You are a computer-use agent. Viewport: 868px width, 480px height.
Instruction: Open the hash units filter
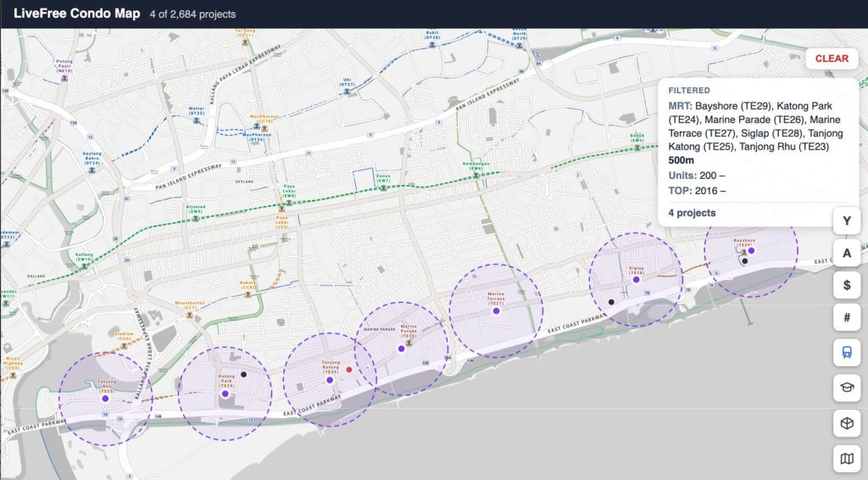tap(847, 318)
